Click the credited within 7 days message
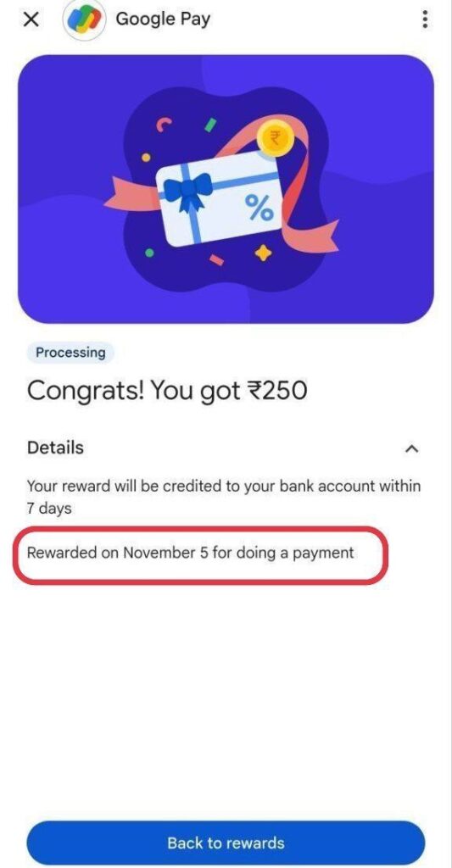 (x=224, y=497)
